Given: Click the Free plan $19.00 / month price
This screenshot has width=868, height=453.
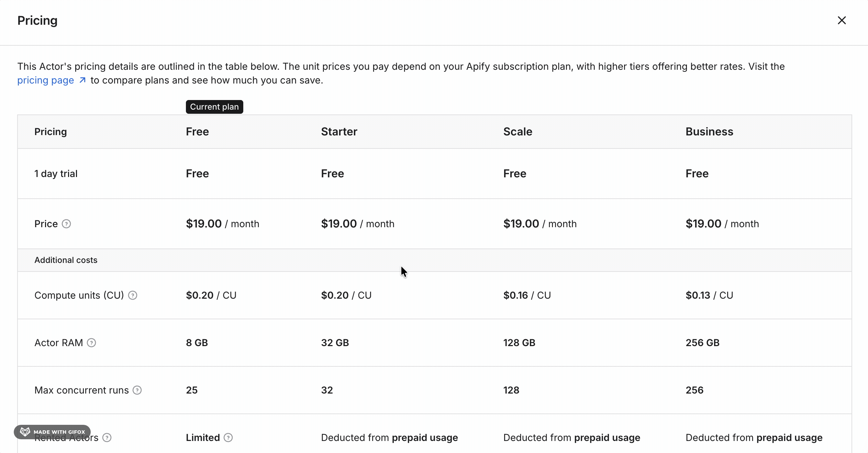Looking at the screenshot, I should point(223,224).
